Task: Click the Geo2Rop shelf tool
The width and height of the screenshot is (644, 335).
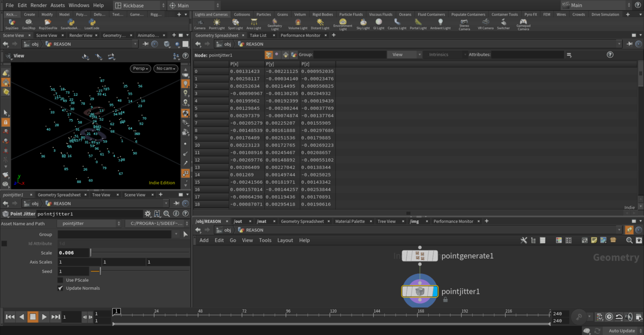Action: coord(28,24)
